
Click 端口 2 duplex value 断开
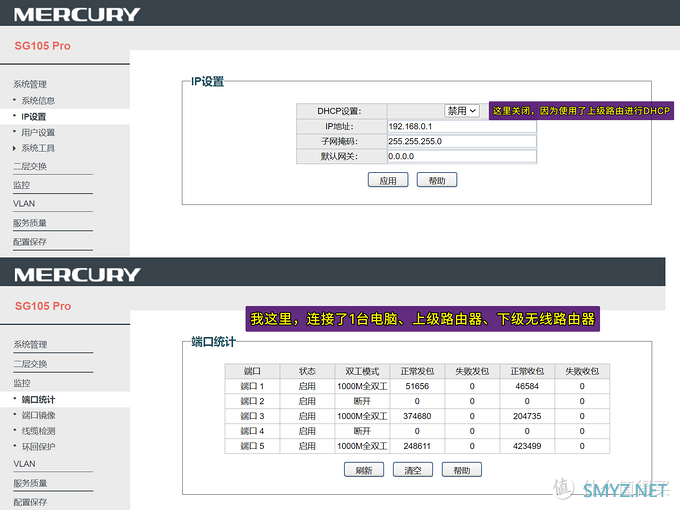click(362, 401)
